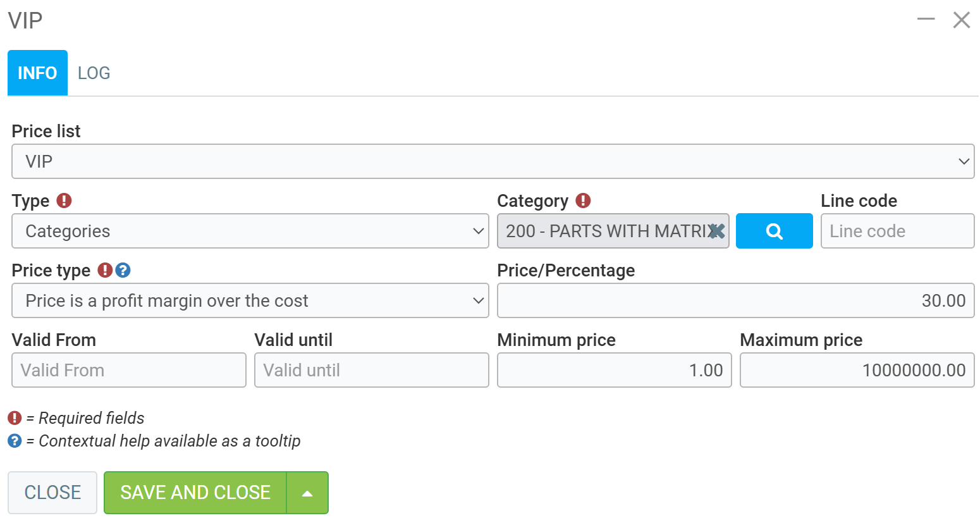Click the Price/Percentage value field
Viewport: 980px width, 518px height.
735,300
